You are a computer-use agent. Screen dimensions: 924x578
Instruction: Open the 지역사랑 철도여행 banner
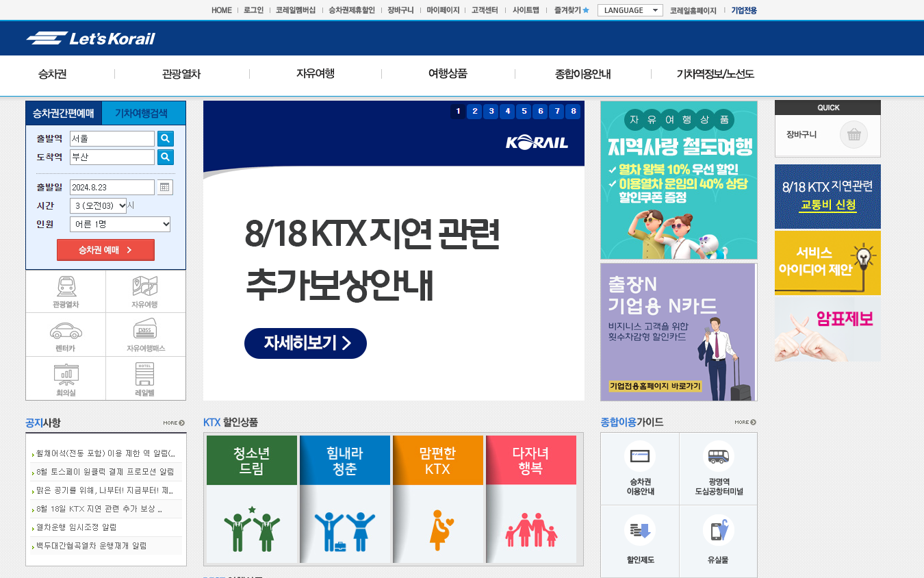click(x=679, y=180)
